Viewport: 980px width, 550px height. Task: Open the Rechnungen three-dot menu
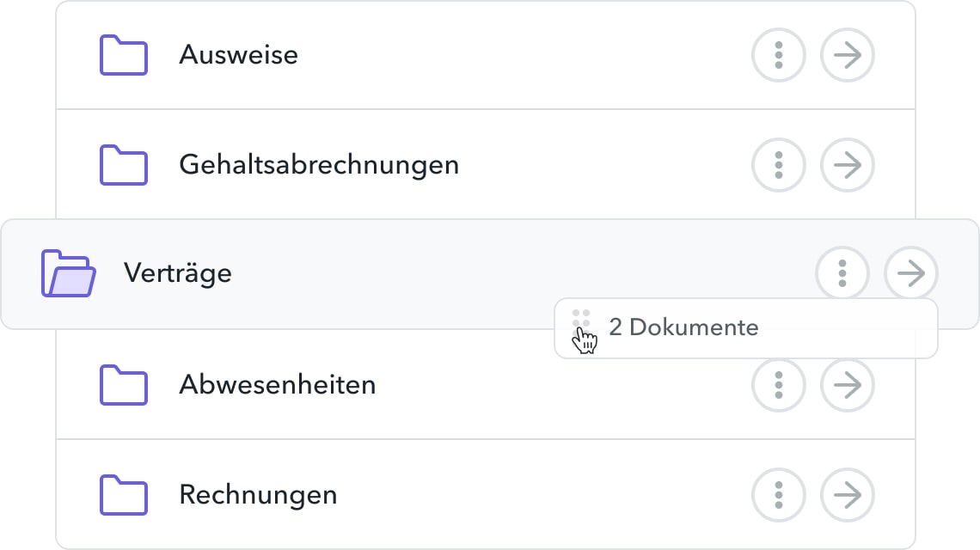[779, 495]
